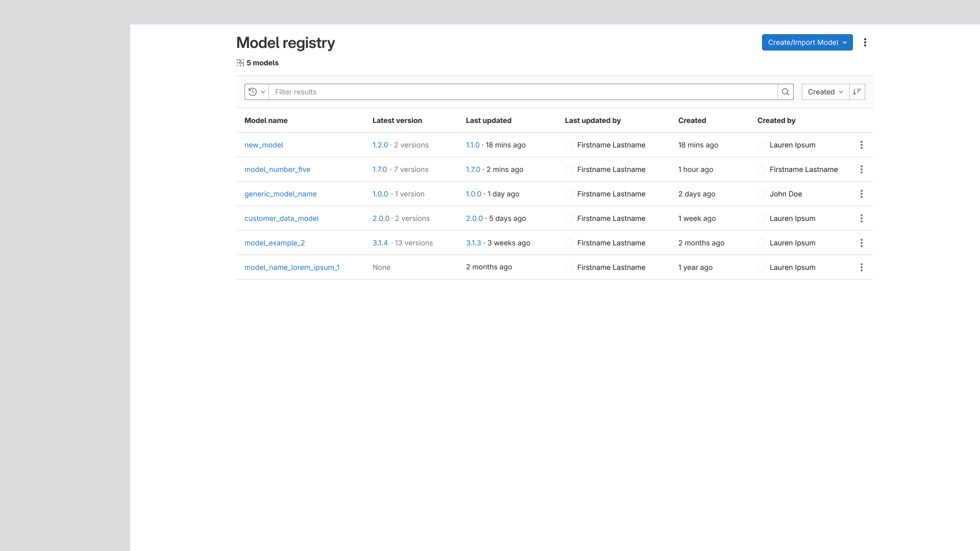
Task: Toggle sort direction icon next to Created
Action: (857, 92)
